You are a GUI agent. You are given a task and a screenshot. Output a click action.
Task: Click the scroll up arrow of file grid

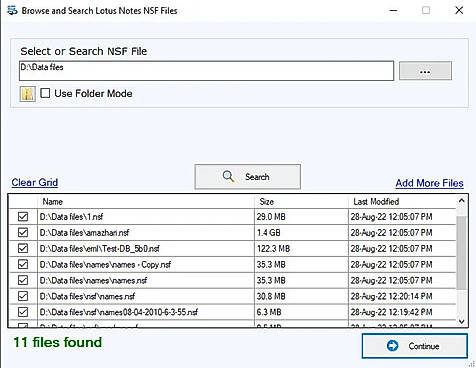[x=461, y=201]
